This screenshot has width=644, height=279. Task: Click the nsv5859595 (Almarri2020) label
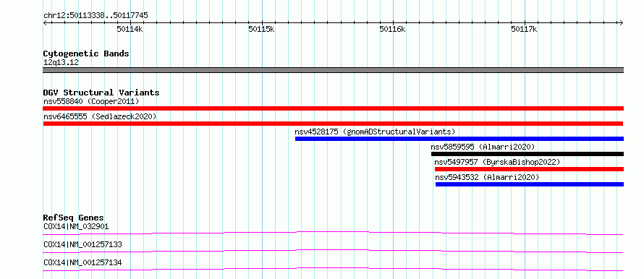click(483, 147)
